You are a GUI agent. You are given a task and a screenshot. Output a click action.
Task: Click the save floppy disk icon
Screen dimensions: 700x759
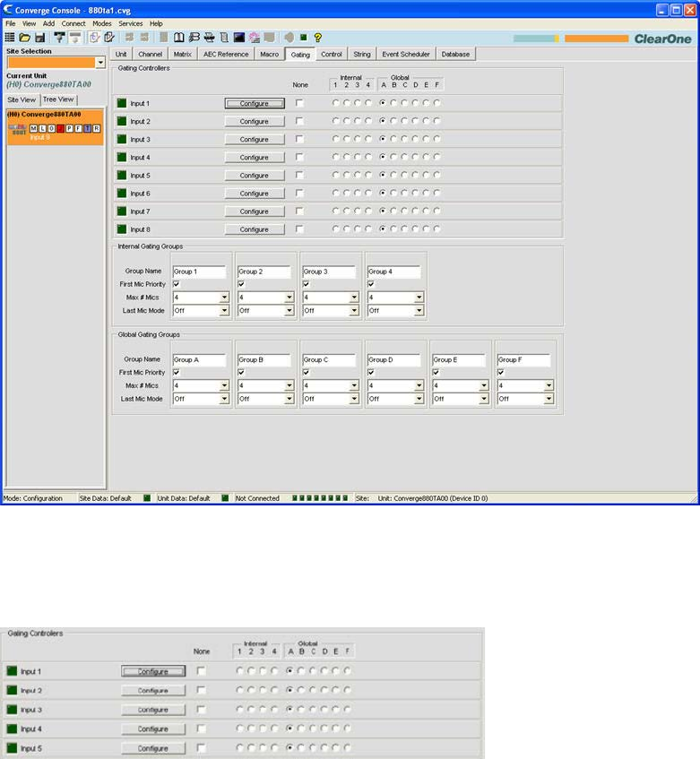click(39, 38)
